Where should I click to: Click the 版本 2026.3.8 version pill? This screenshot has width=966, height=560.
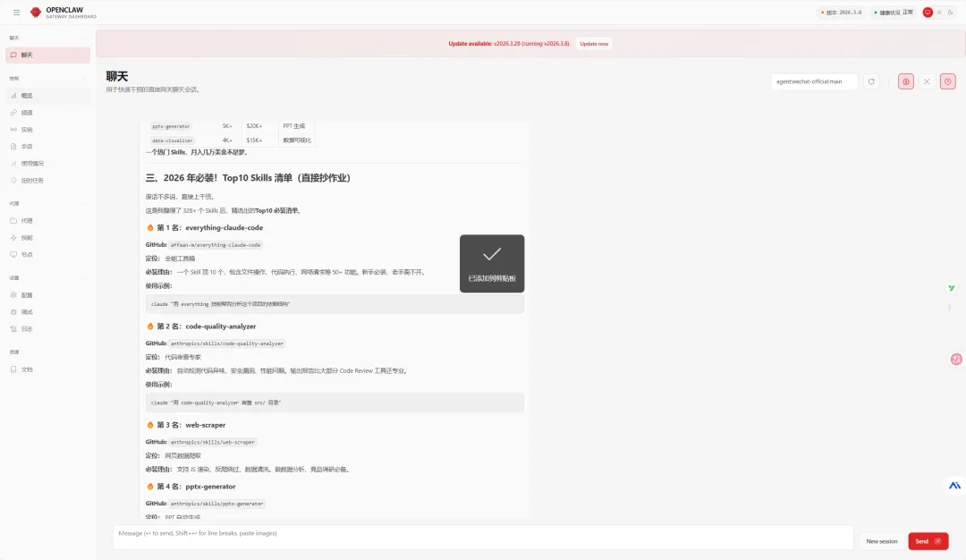coord(842,13)
